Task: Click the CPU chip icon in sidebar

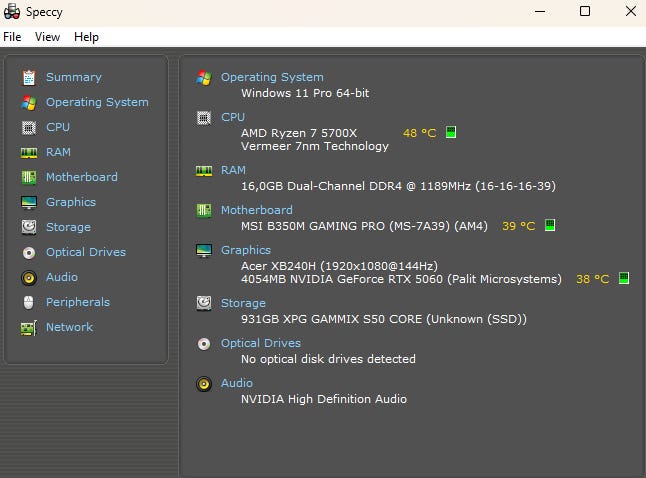Action: pos(28,127)
